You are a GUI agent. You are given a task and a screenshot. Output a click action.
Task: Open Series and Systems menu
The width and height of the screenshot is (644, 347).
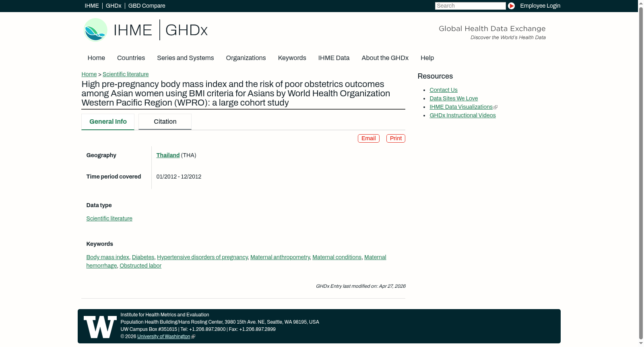(x=185, y=58)
